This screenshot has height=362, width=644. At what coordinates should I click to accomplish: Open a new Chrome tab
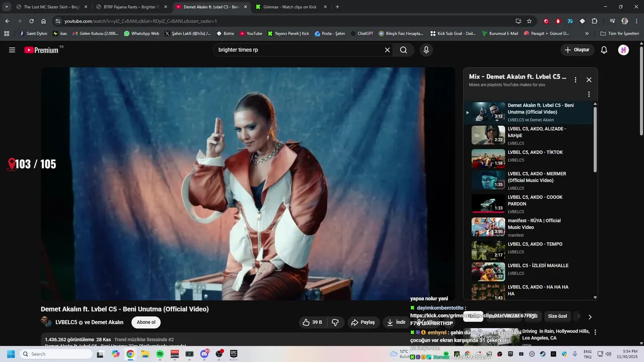(x=337, y=7)
